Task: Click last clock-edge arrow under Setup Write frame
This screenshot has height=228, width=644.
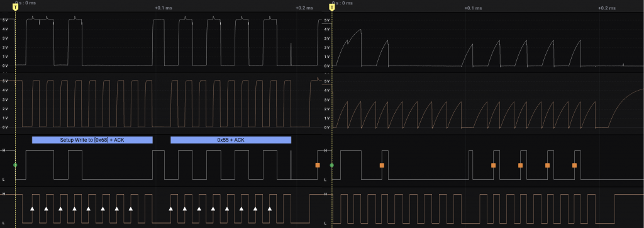Action: (x=131, y=208)
